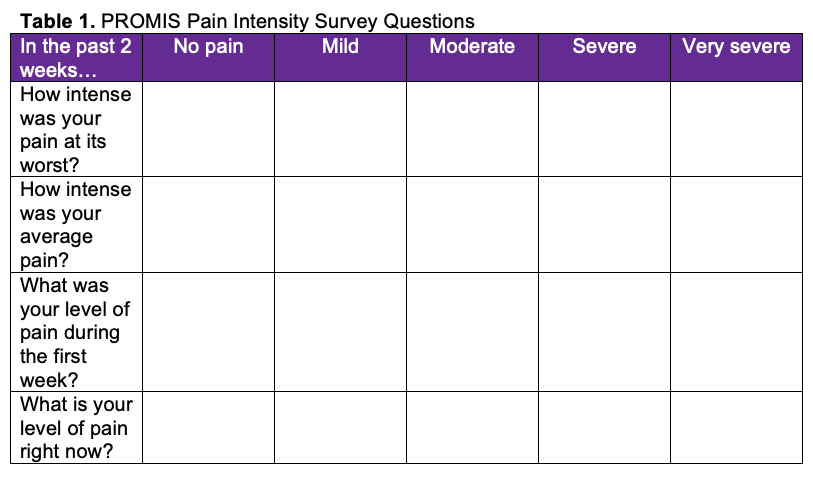
Task: Select the 'Very severe' column header
Action: click(x=736, y=47)
